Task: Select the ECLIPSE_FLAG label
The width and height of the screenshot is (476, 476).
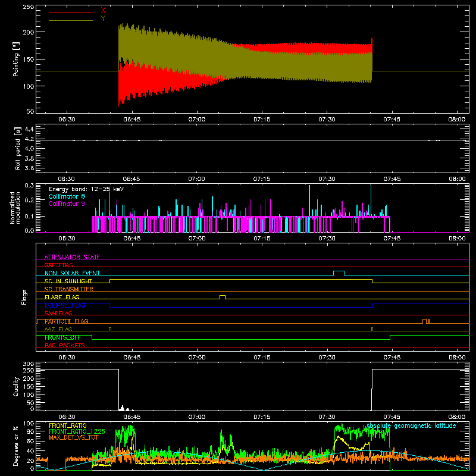Action: pos(65,305)
